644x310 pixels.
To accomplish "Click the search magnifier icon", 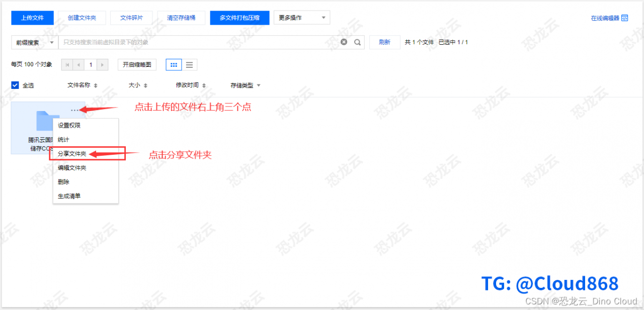I will 357,42.
